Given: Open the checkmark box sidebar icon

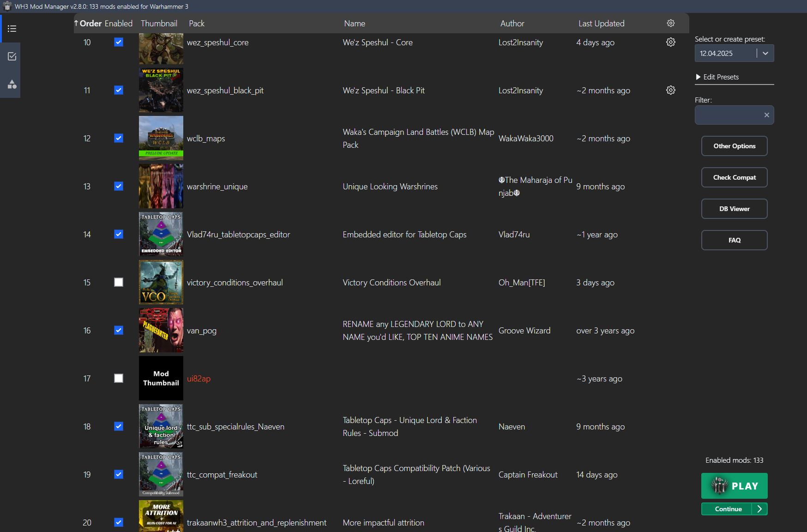Looking at the screenshot, I should point(12,56).
